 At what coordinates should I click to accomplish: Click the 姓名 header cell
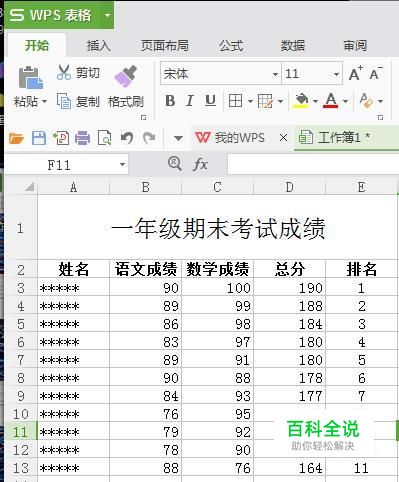pyautogui.click(x=74, y=269)
